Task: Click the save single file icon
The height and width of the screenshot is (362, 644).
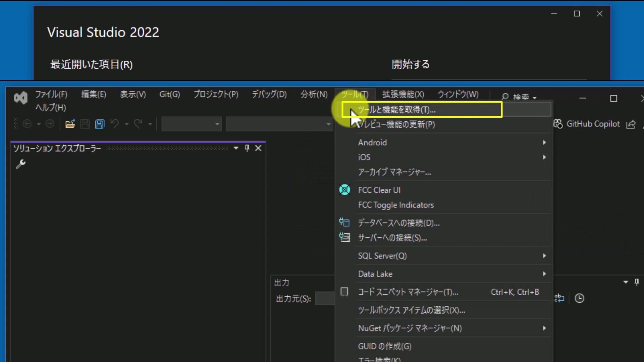Action: click(85, 124)
